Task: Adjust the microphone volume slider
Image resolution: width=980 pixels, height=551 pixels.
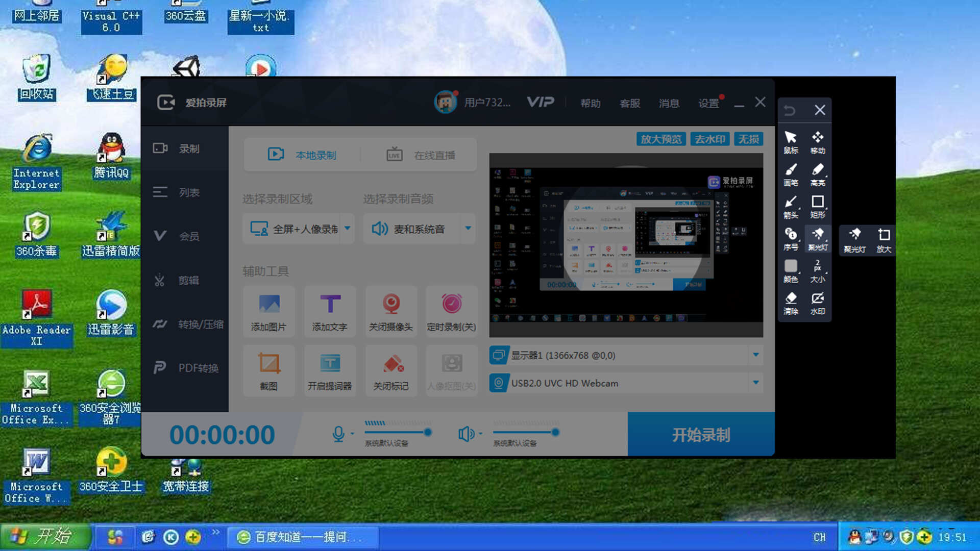Action: click(x=398, y=432)
